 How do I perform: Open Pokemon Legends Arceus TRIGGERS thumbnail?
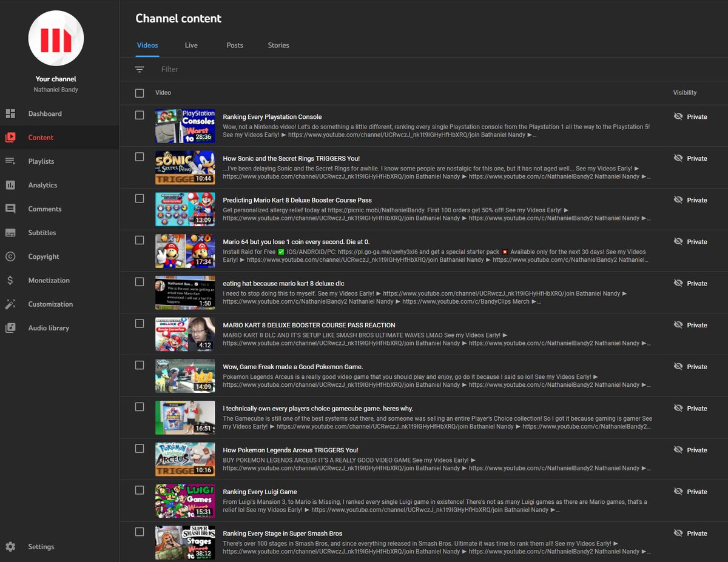point(185,459)
